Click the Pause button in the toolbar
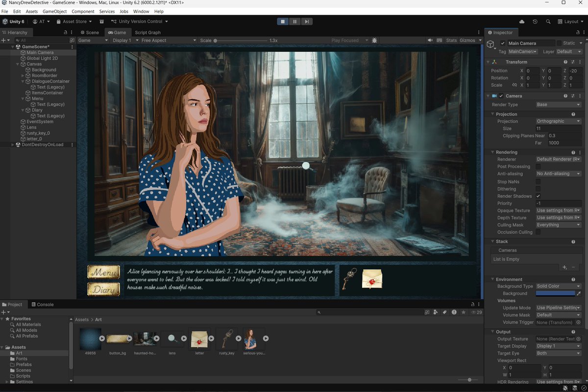This screenshot has height=392, width=588. pyautogui.click(x=294, y=21)
